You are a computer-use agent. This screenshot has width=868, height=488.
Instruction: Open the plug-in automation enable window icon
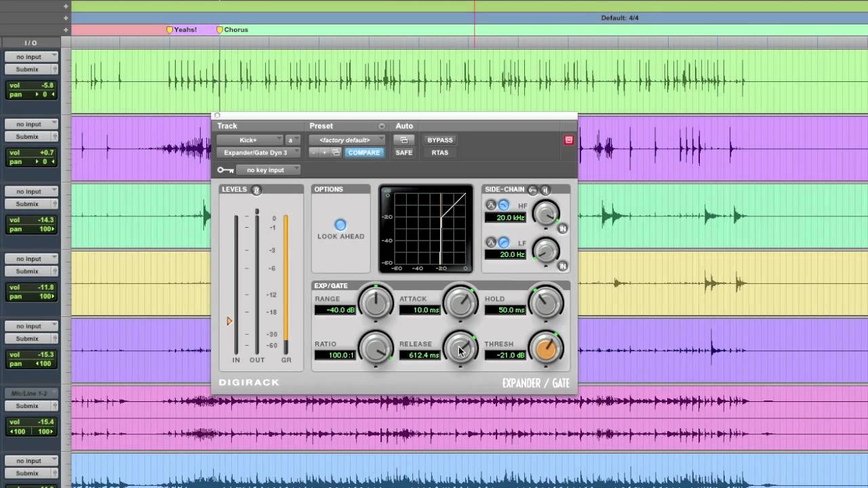[404, 140]
